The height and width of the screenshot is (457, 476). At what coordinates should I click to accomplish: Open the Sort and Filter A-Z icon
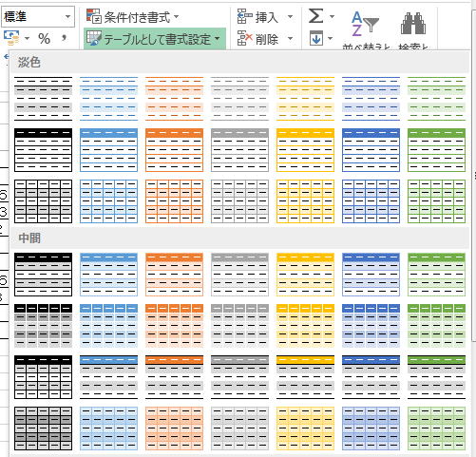click(365, 24)
